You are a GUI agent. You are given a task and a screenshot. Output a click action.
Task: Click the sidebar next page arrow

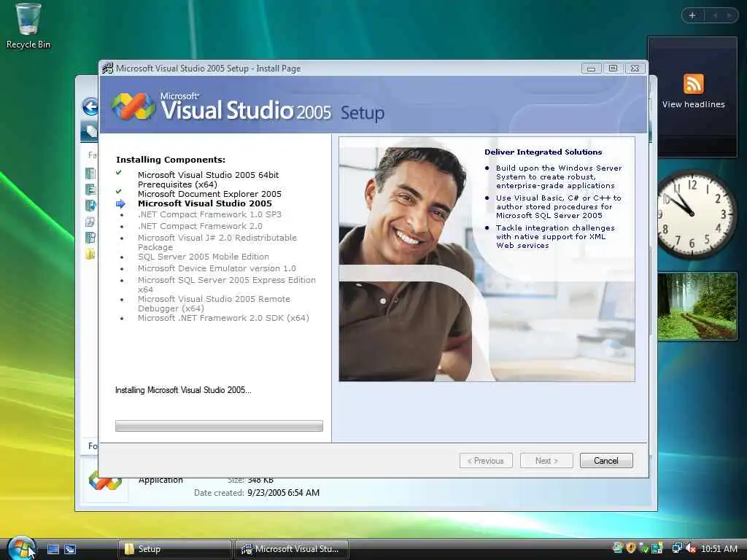tap(729, 15)
